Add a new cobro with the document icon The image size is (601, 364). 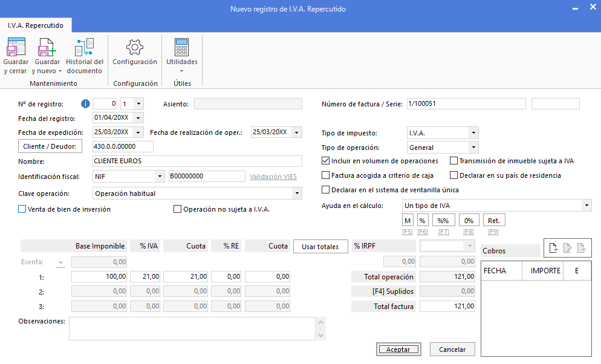pyautogui.click(x=553, y=247)
